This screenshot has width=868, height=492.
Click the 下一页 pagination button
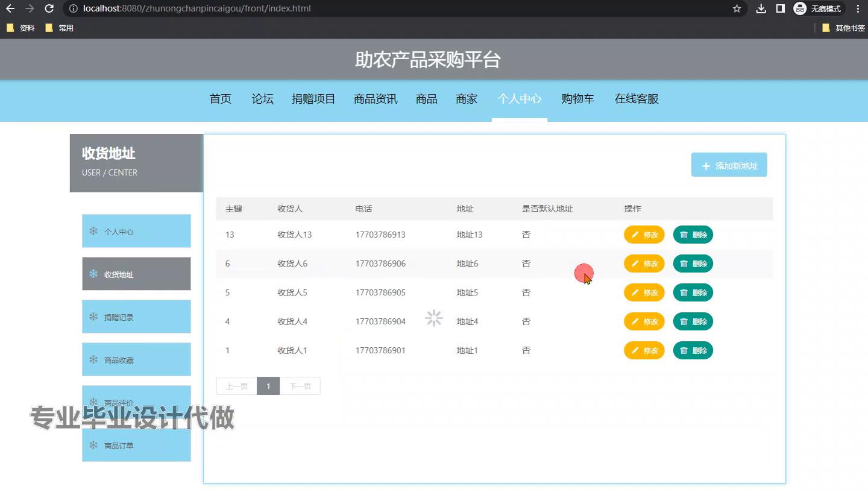pyautogui.click(x=300, y=386)
